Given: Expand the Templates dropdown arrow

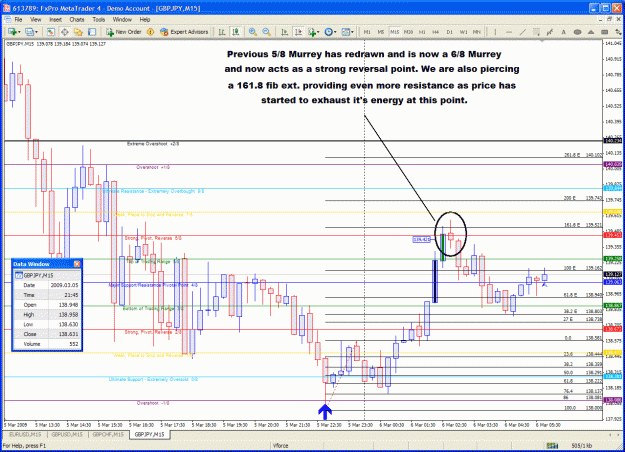Looking at the screenshot, I should (x=352, y=32).
